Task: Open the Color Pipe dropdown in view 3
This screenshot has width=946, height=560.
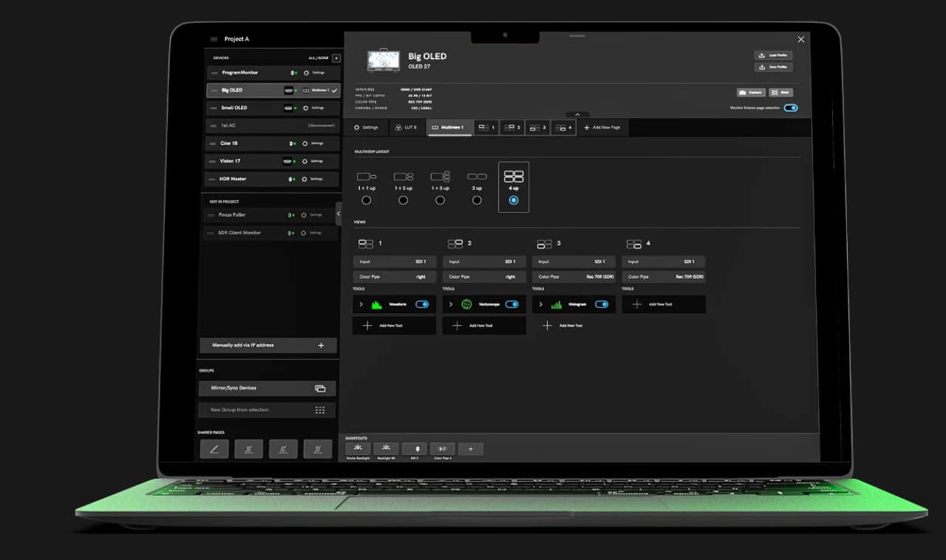Action: pos(574,276)
